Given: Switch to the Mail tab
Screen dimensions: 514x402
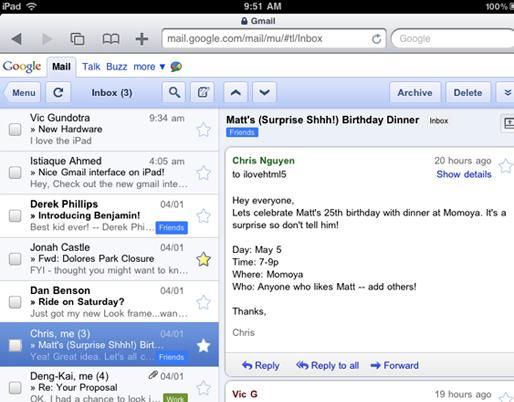Looking at the screenshot, I should 61,67.
